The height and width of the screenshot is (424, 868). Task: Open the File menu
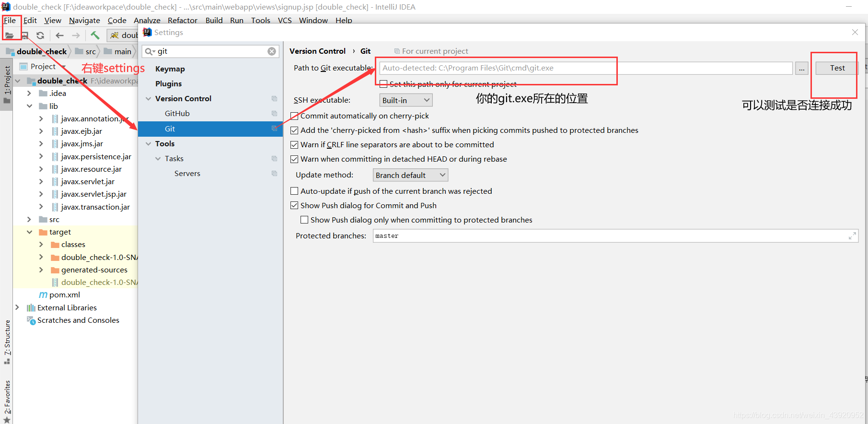(10, 20)
